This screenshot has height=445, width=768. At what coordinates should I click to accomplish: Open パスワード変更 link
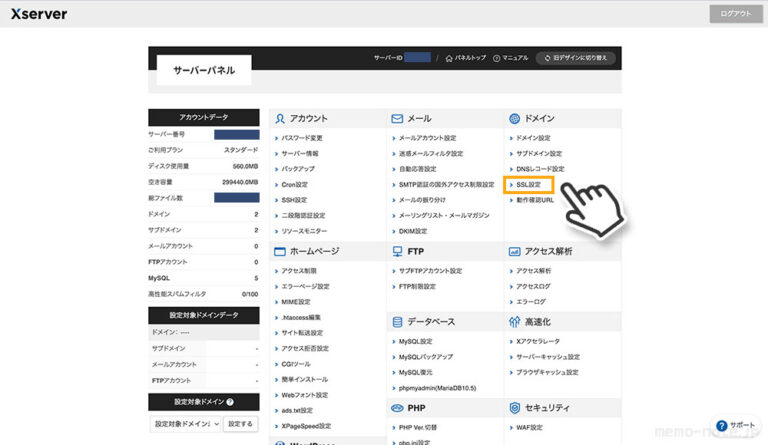click(x=302, y=138)
